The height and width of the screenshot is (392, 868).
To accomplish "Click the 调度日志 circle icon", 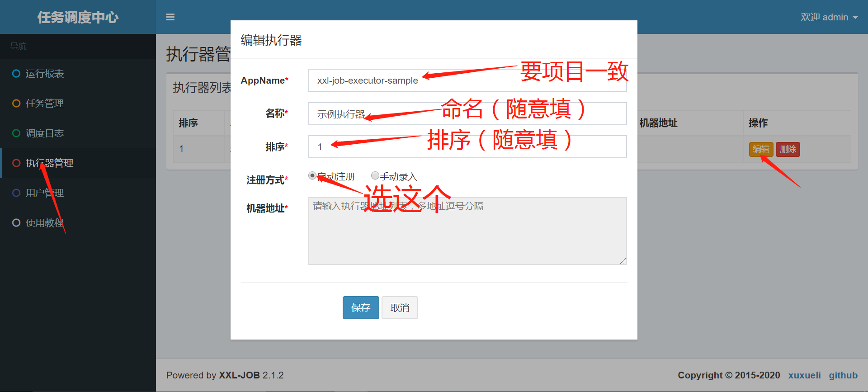I will [16, 133].
